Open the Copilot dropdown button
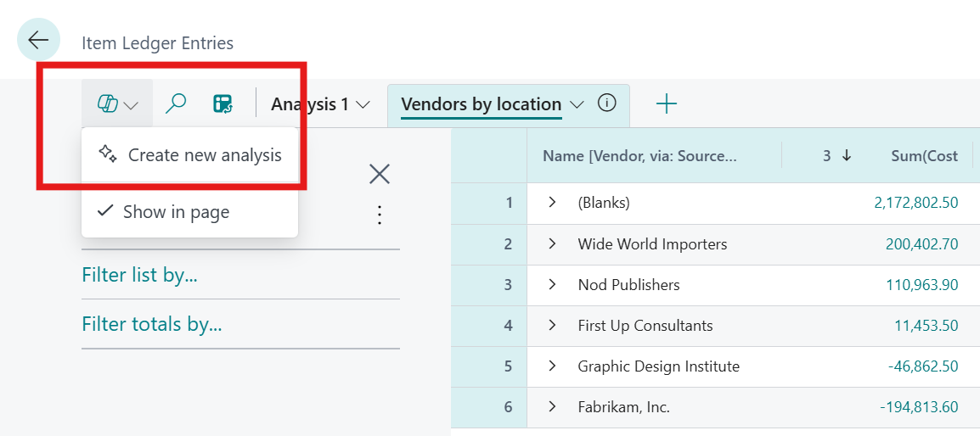980x436 pixels. coord(117,104)
